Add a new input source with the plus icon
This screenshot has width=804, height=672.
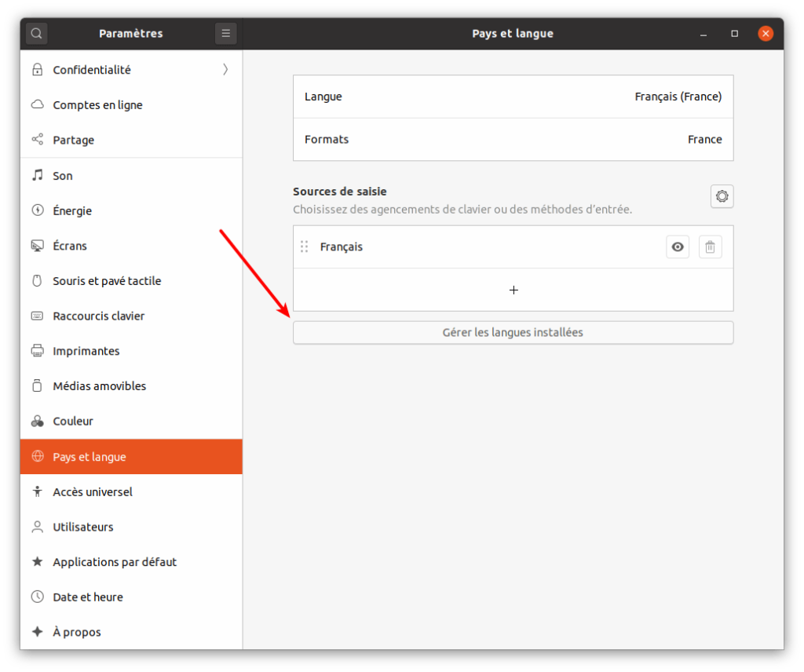pyautogui.click(x=513, y=290)
